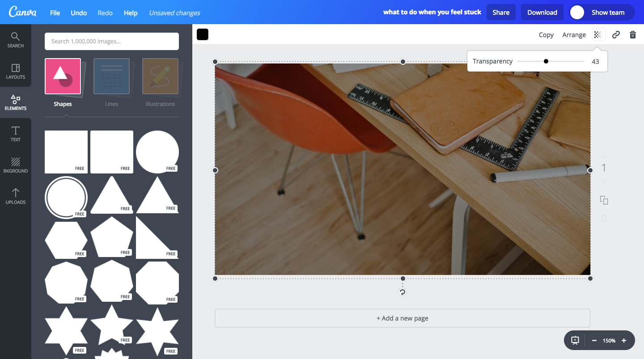The width and height of the screenshot is (644, 359).
Task: Add the five-pointed star shape
Action: 112,325
